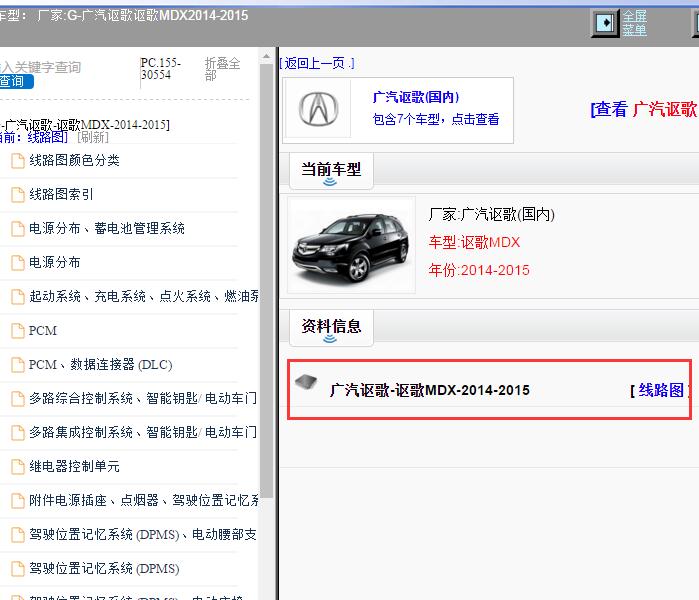Click the blue 查询 search button
699x600 pixels.
click(x=16, y=81)
